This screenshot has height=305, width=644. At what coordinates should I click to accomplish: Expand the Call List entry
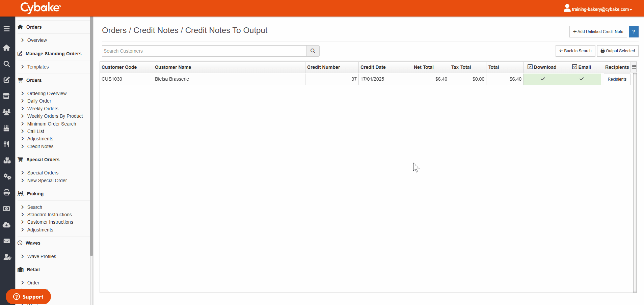35,131
